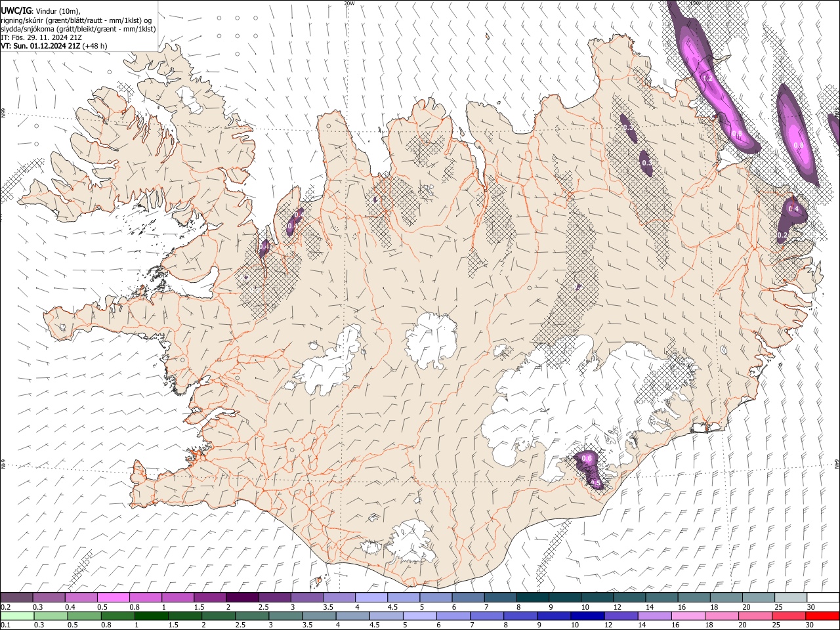Viewport: 840px width, 630px height.
Task: Click the navy blue 10 mm rain swatch
Action: [588, 616]
